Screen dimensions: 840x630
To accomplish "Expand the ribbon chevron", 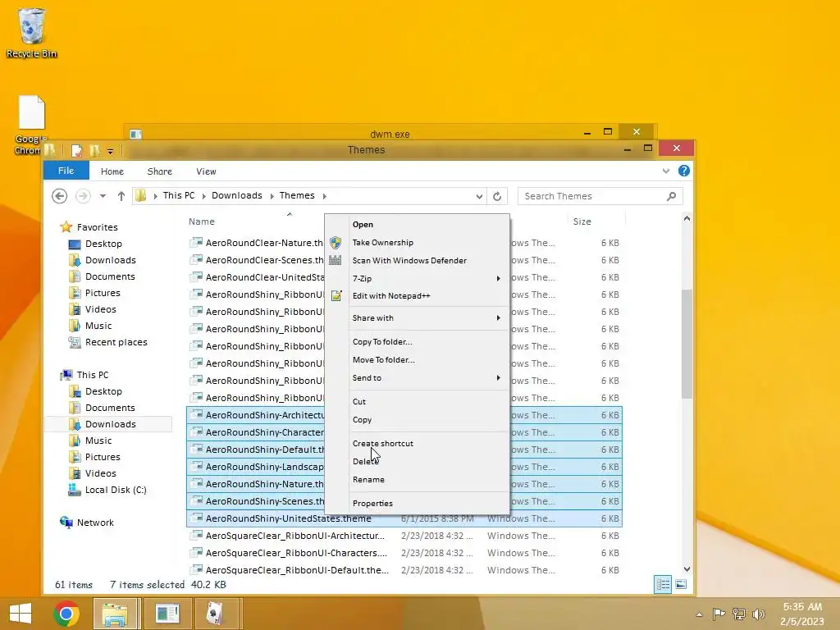I will point(666,171).
